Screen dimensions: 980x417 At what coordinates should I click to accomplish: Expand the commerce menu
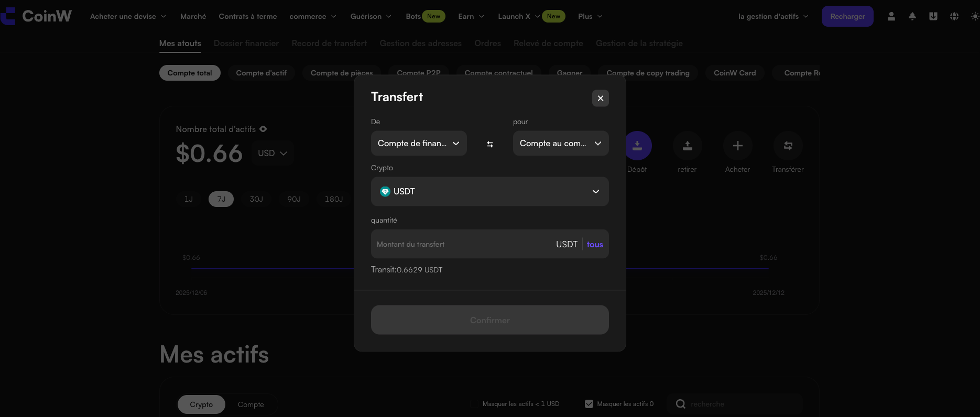tap(313, 16)
